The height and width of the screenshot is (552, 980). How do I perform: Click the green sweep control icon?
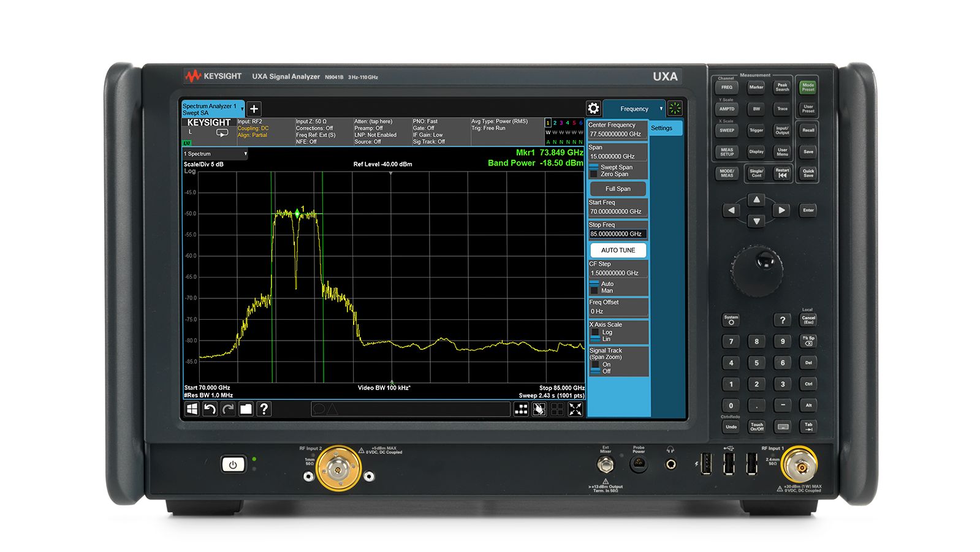click(675, 108)
